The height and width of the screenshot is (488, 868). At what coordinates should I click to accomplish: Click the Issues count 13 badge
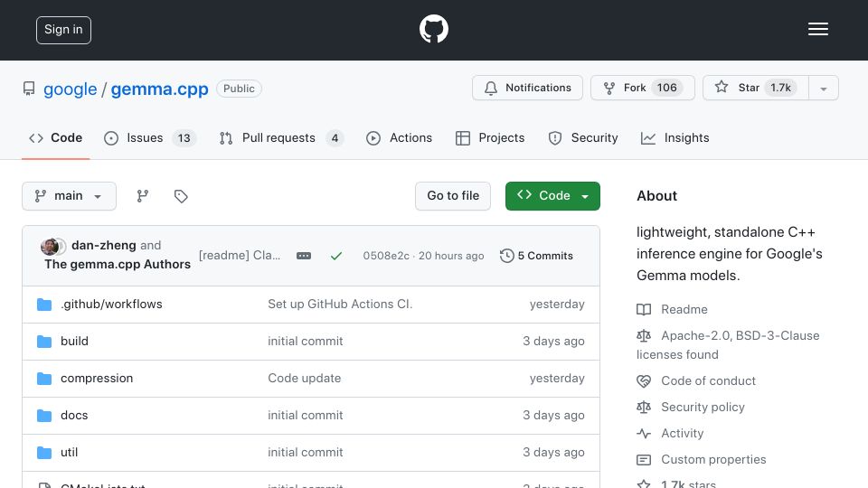tap(184, 137)
